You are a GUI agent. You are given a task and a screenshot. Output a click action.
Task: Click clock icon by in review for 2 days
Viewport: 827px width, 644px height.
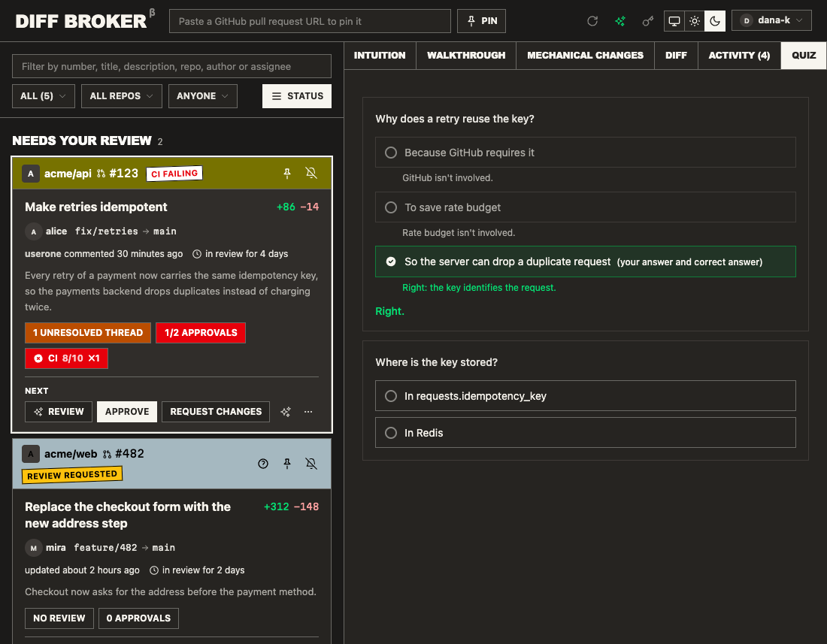154,570
